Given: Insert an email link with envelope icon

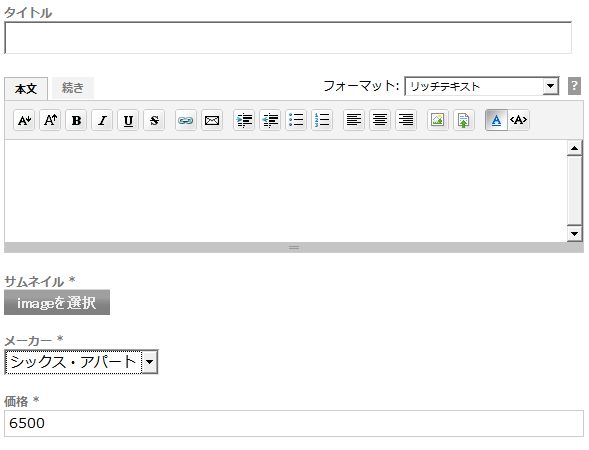Looking at the screenshot, I should (212, 120).
